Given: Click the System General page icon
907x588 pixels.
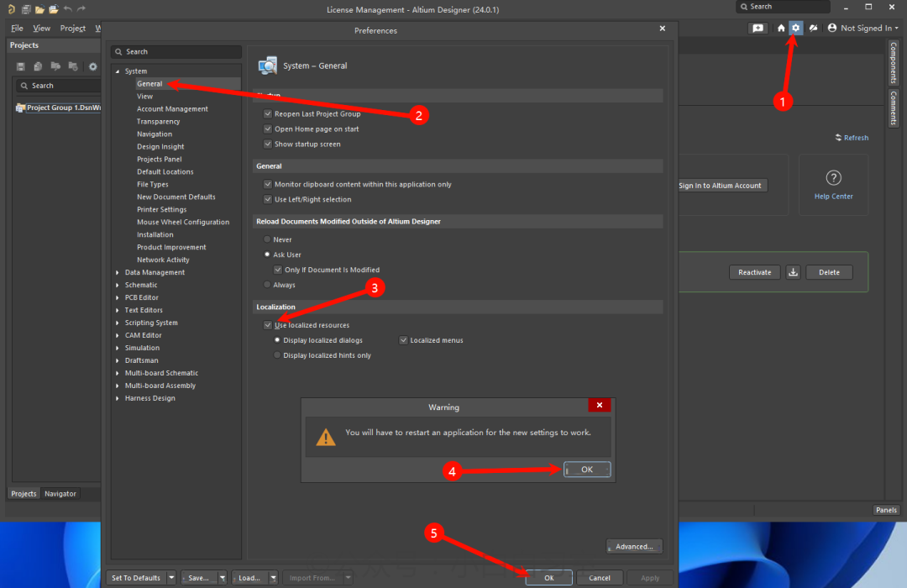Looking at the screenshot, I should [267, 66].
